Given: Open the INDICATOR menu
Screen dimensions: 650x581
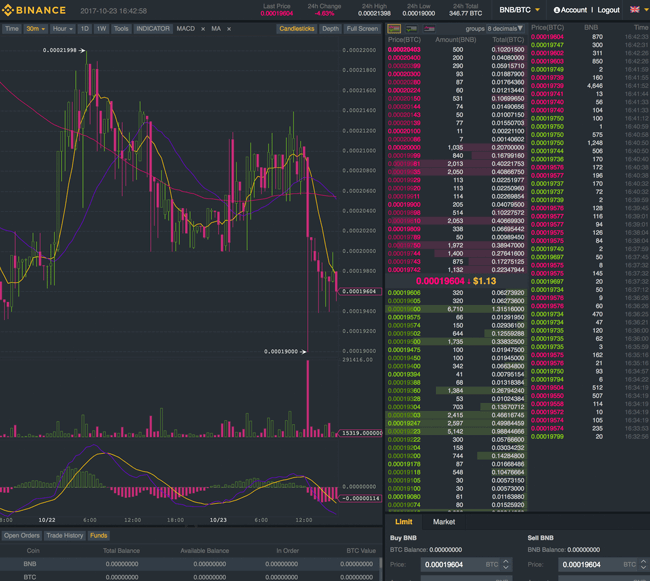Looking at the screenshot, I should coord(153,29).
